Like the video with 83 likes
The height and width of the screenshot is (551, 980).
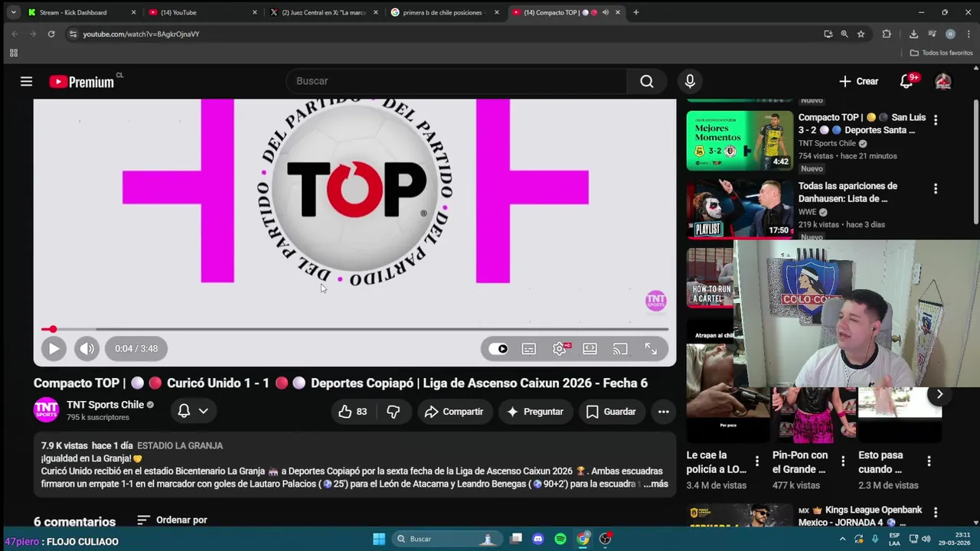[x=352, y=412]
